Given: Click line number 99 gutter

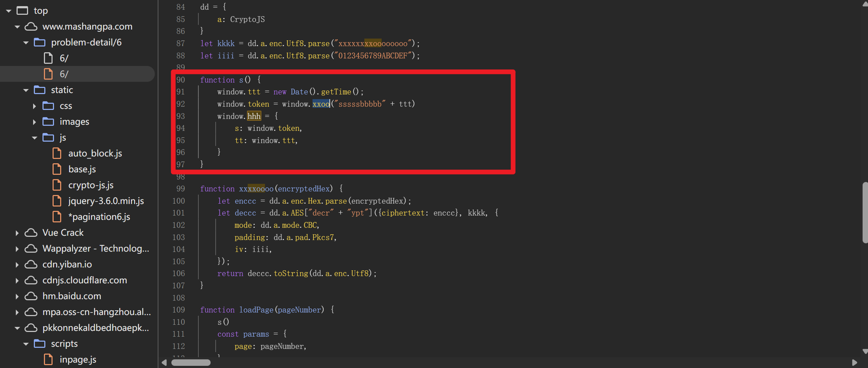Looking at the screenshot, I should (x=181, y=189).
